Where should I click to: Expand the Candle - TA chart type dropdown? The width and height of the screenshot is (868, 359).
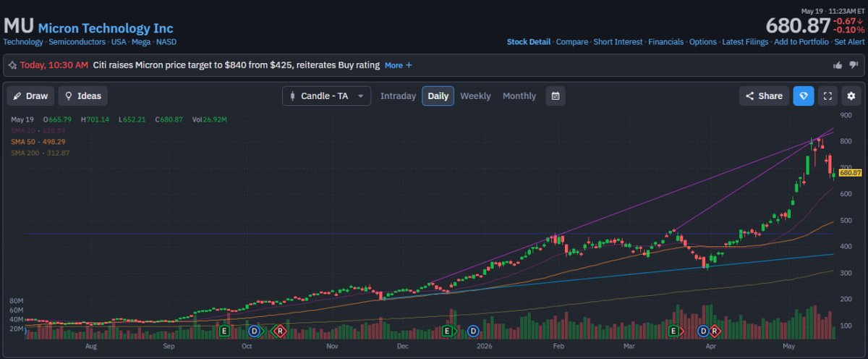coord(326,96)
